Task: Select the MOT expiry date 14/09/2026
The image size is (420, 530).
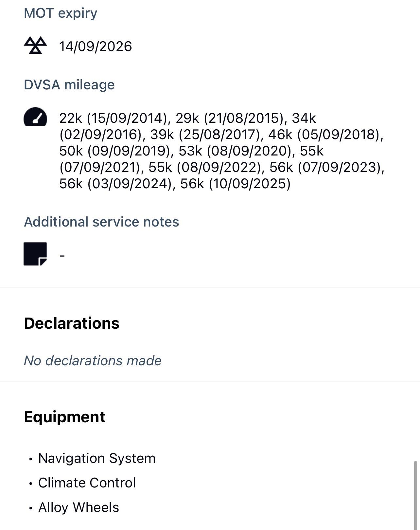Action: [x=96, y=46]
